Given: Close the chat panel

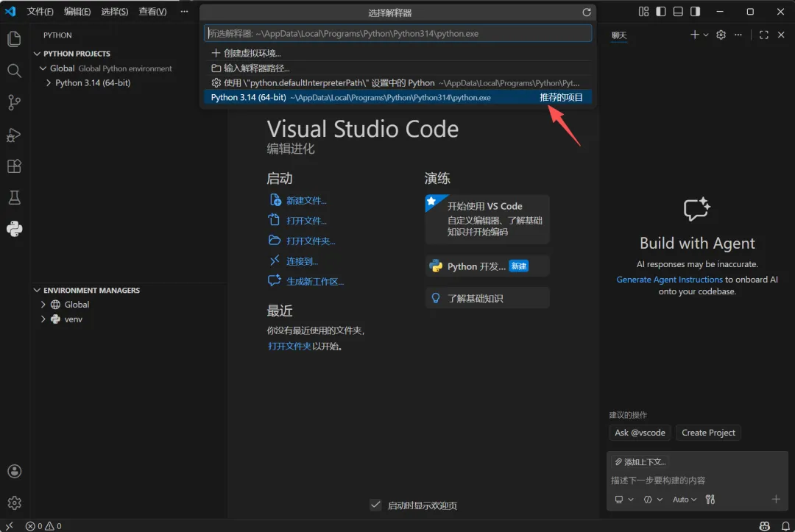Looking at the screenshot, I should pyautogui.click(x=781, y=35).
